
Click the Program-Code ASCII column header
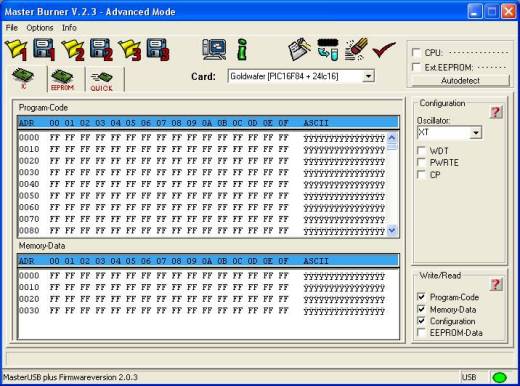[x=316, y=123]
